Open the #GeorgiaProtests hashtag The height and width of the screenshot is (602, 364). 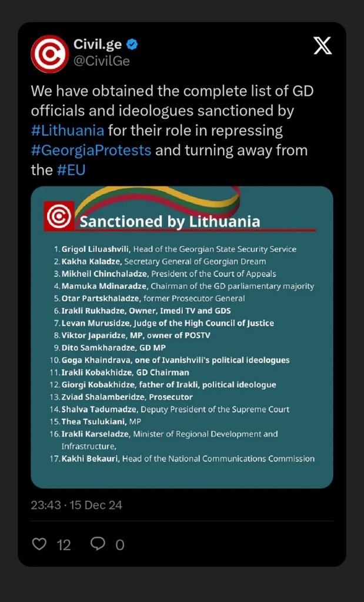tap(91, 150)
